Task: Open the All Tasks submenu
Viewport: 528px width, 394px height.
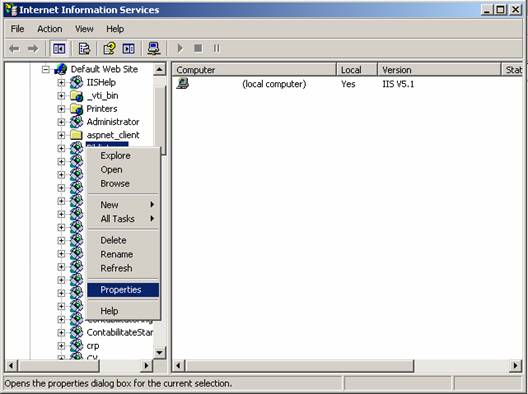Action: [123, 219]
